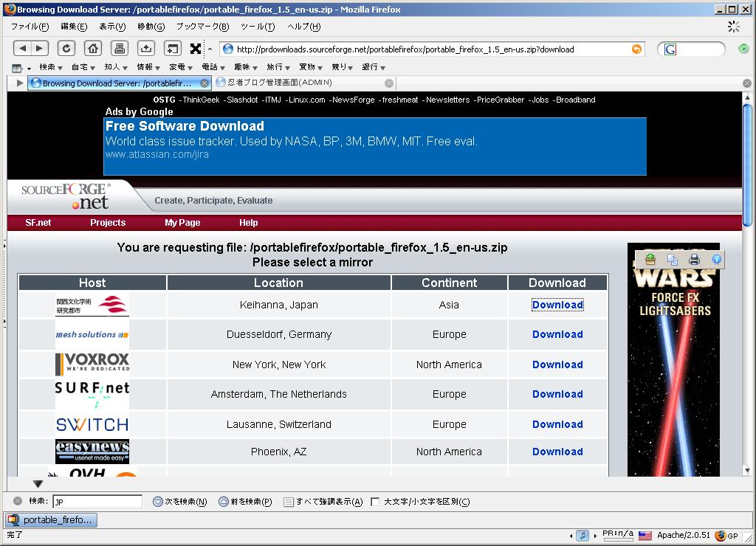This screenshot has height=546, width=756.
Task: Click the black X stop icon in toolbar
Action: coord(195,48)
